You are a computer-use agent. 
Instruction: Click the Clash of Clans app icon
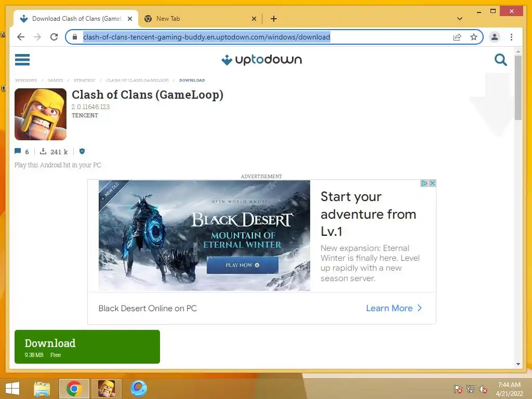click(x=41, y=114)
